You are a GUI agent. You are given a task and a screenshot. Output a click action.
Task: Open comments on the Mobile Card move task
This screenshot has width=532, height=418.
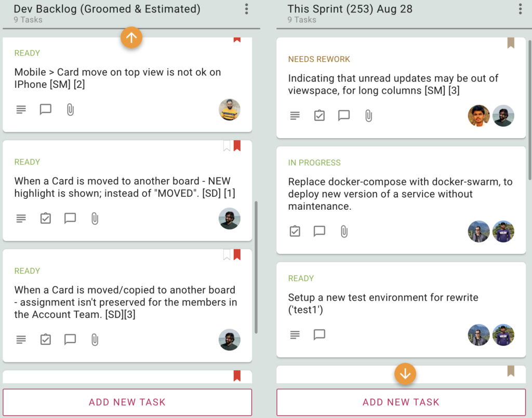coord(46,110)
